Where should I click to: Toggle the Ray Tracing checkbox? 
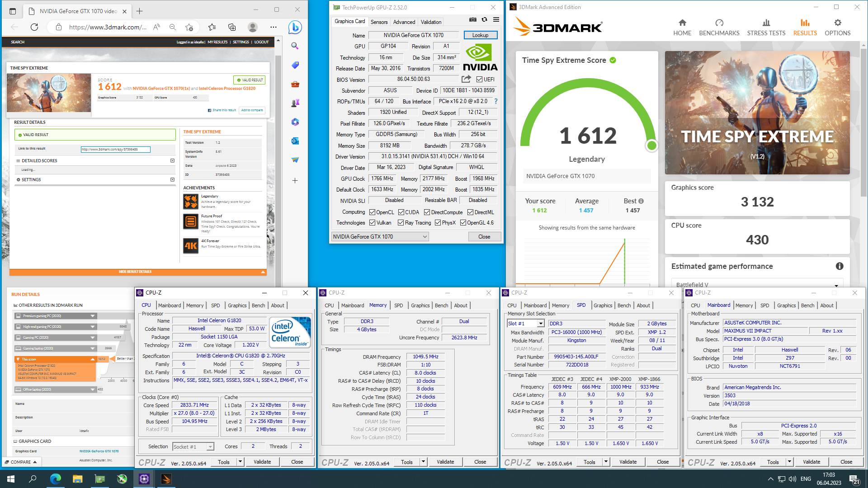click(401, 222)
